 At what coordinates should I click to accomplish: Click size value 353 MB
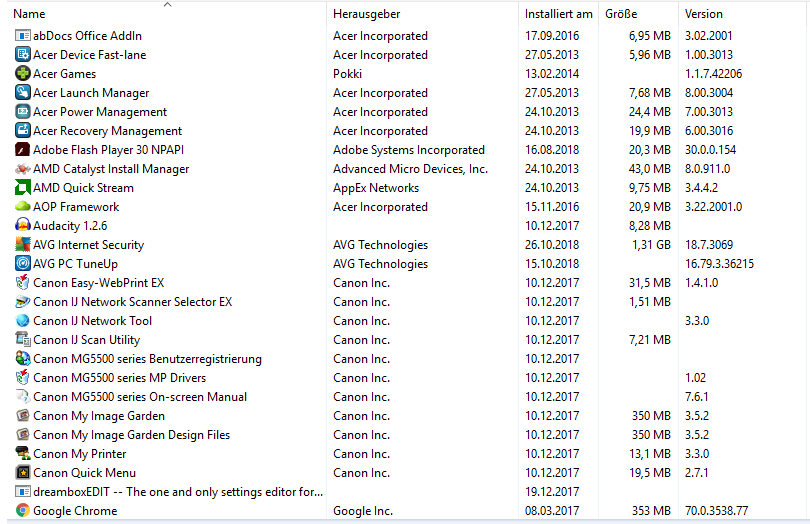tap(651, 511)
